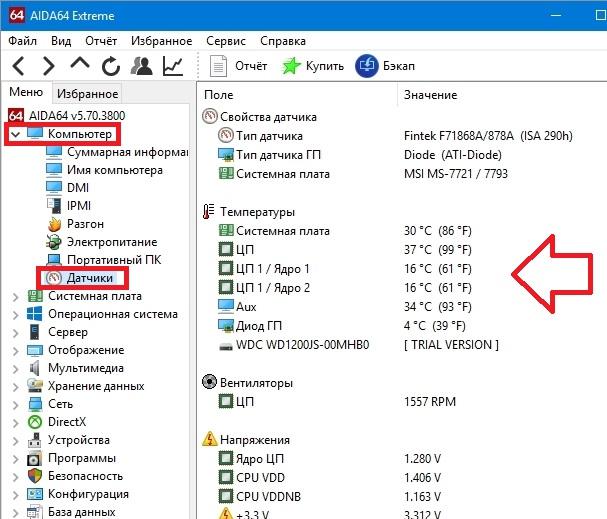The image size is (607, 519).
Task: Click the Отчёт report toolbar button
Action: (x=238, y=66)
